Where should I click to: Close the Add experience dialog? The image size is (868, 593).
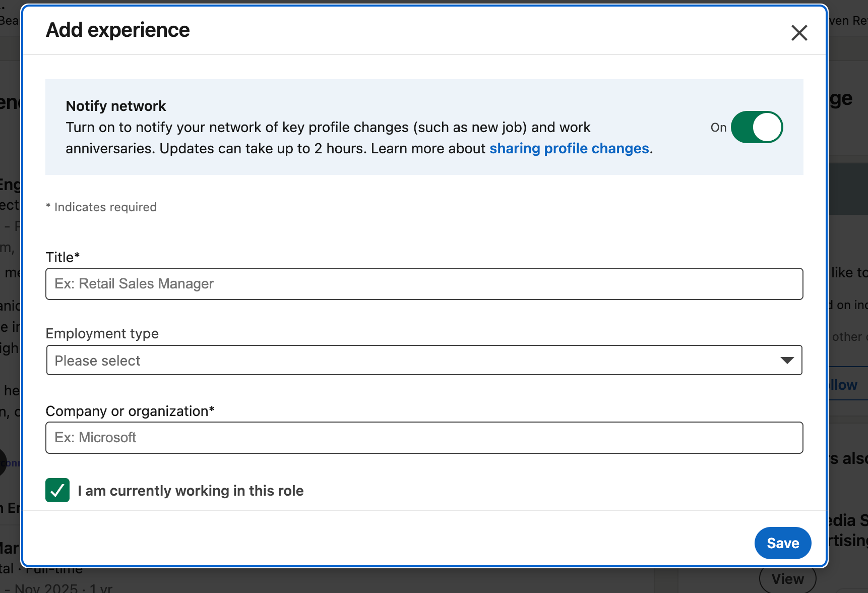799,33
